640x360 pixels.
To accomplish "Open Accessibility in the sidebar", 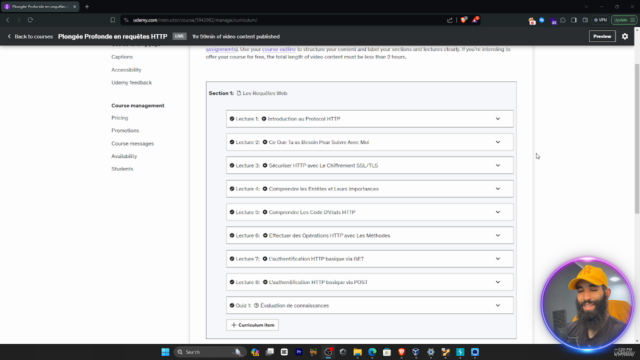I will pyautogui.click(x=126, y=70).
